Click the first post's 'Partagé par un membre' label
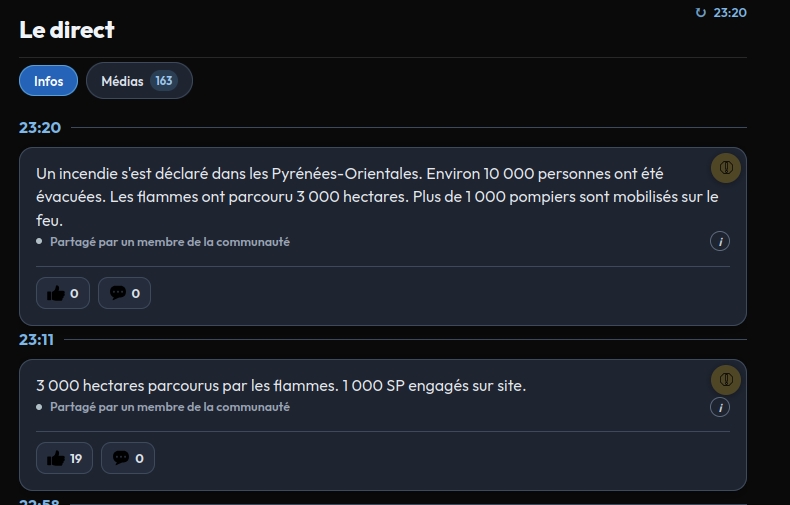The height and width of the screenshot is (505, 790). (170, 242)
